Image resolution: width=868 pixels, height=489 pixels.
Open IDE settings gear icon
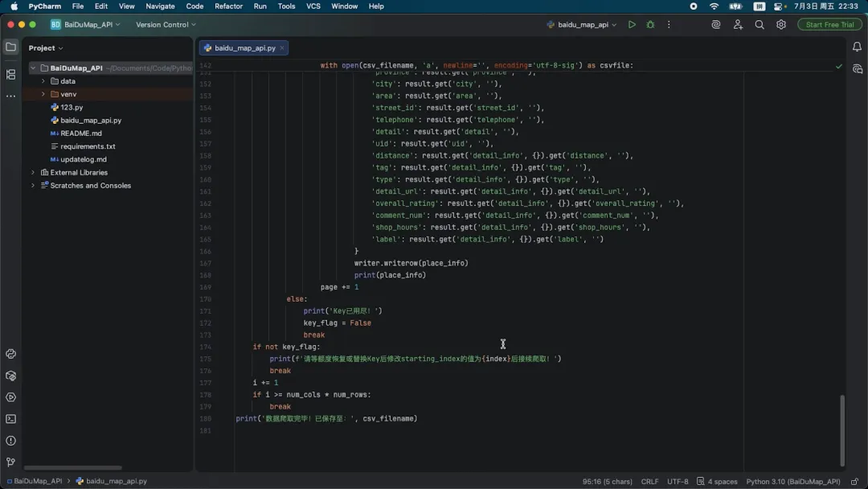point(781,24)
